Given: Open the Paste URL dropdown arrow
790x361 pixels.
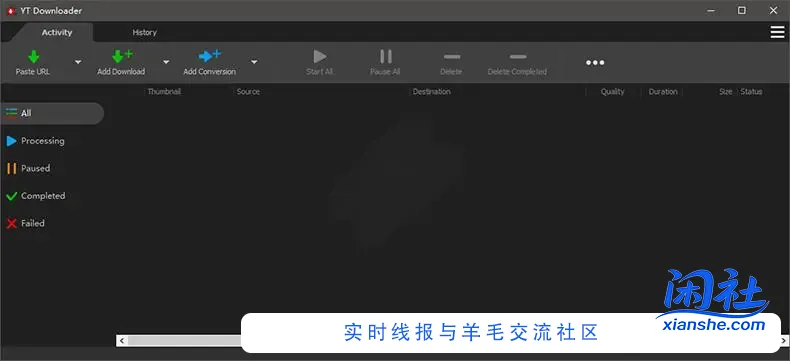Looking at the screenshot, I should pyautogui.click(x=78, y=62).
